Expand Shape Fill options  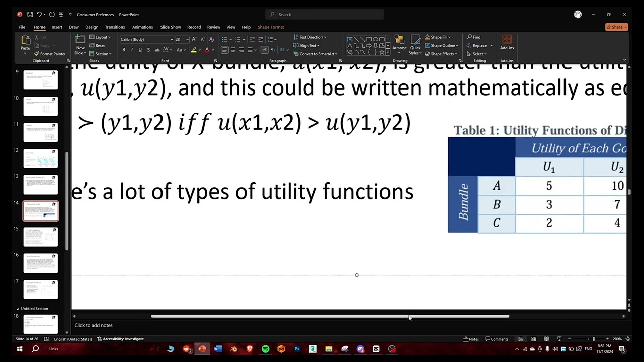click(437, 37)
